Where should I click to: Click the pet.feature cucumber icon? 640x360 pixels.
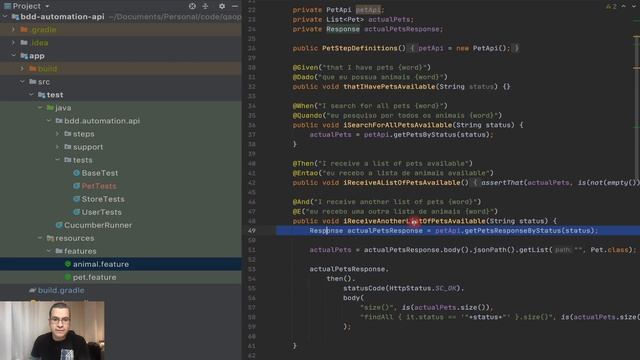(68, 277)
